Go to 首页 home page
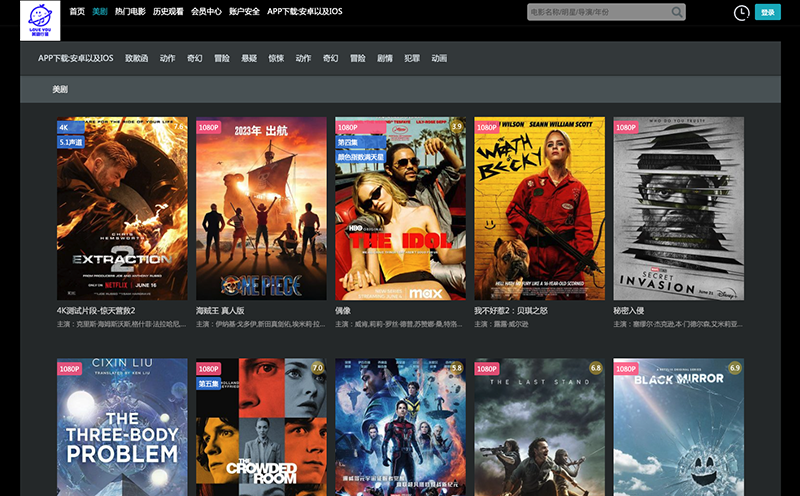 point(77,11)
